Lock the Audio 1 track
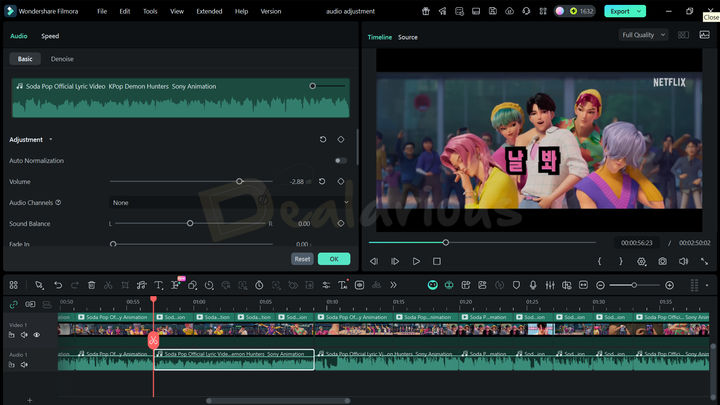This screenshot has height=405, width=720. pyautogui.click(x=11, y=365)
